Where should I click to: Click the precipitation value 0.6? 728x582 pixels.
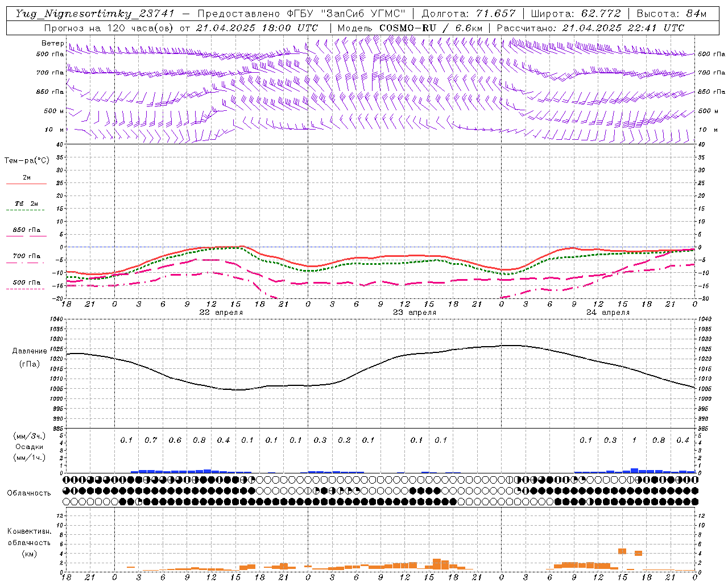click(175, 440)
